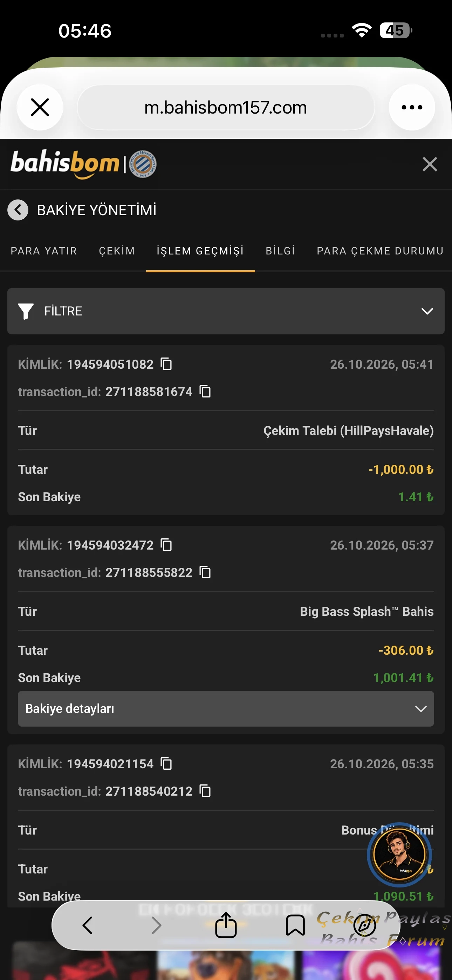Expand the Bakiye detayları section
452x980 pixels.
click(226, 709)
